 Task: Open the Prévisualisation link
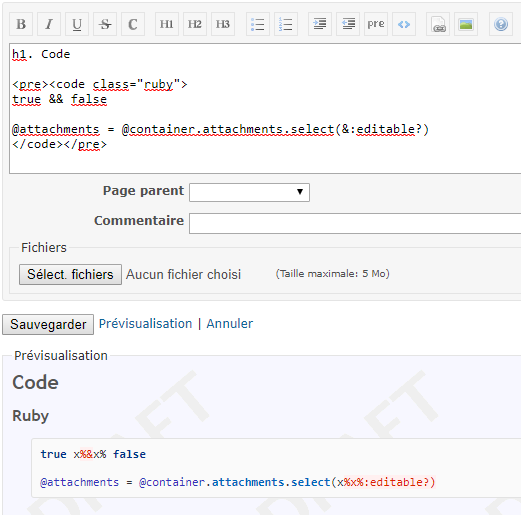click(145, 324)
